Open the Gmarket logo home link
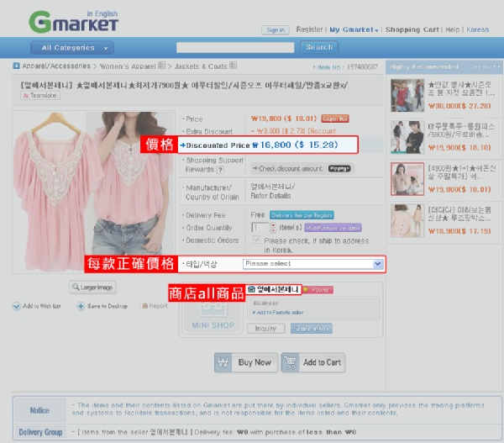The height and width of the screenshot is (443, 504). click(74, 22)
